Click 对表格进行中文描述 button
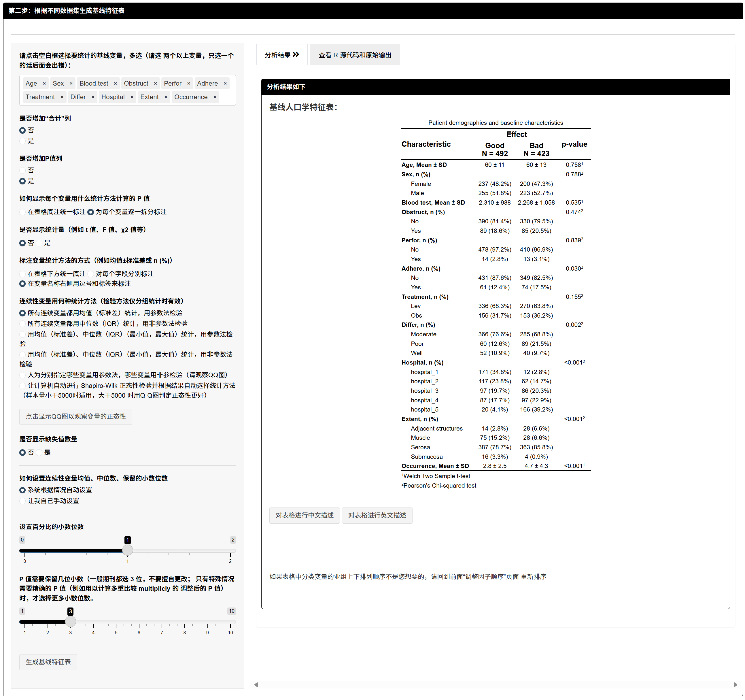The height and width of the screenshot is (700, 745). pos(305,516)
